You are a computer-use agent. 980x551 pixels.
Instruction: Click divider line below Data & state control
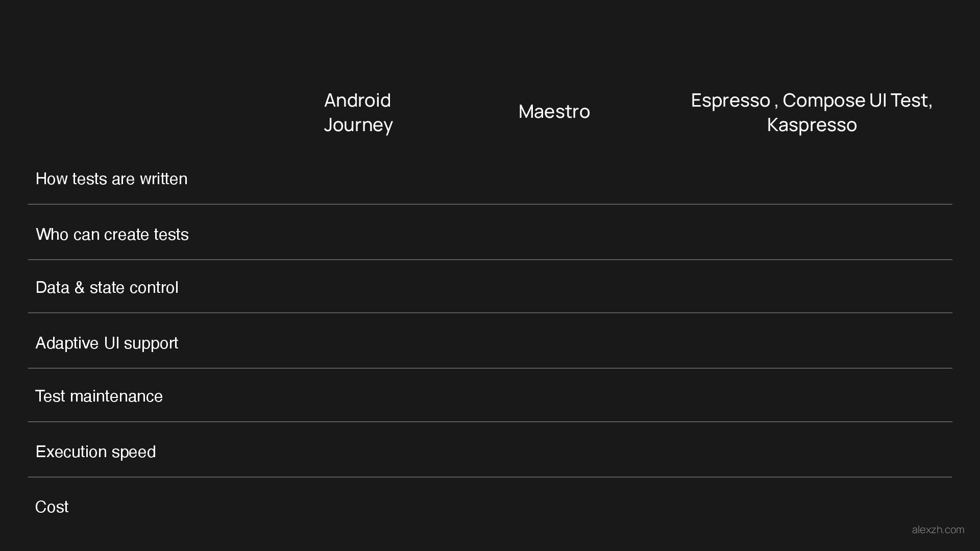(490, 313)
